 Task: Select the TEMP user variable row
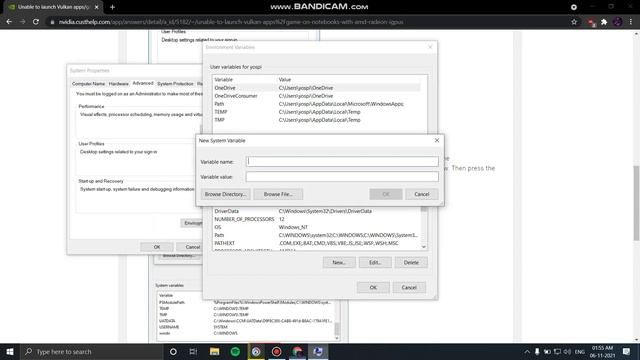tap(316, 112)
